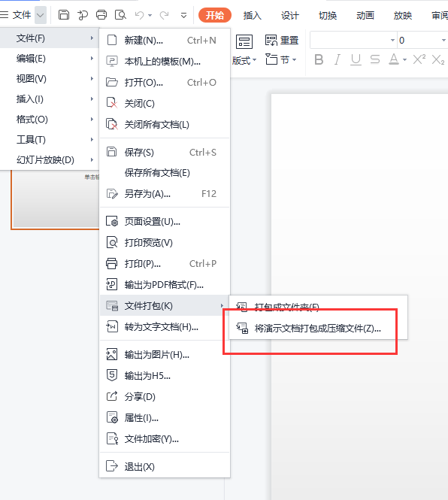Screen dimensions: 448x500
Task: Select the slide thumbnail in left panel
Action: (x=55, y=199)
